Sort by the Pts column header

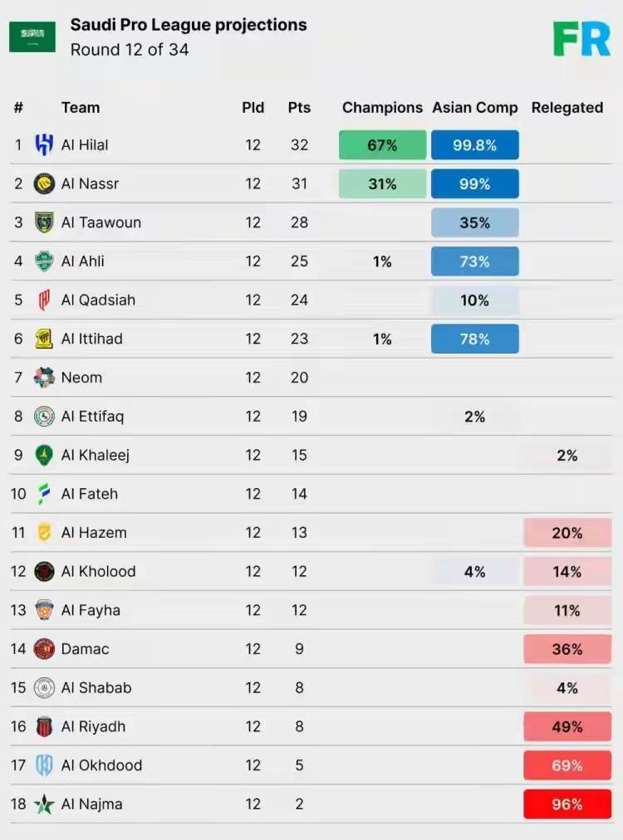click(299, 108)
